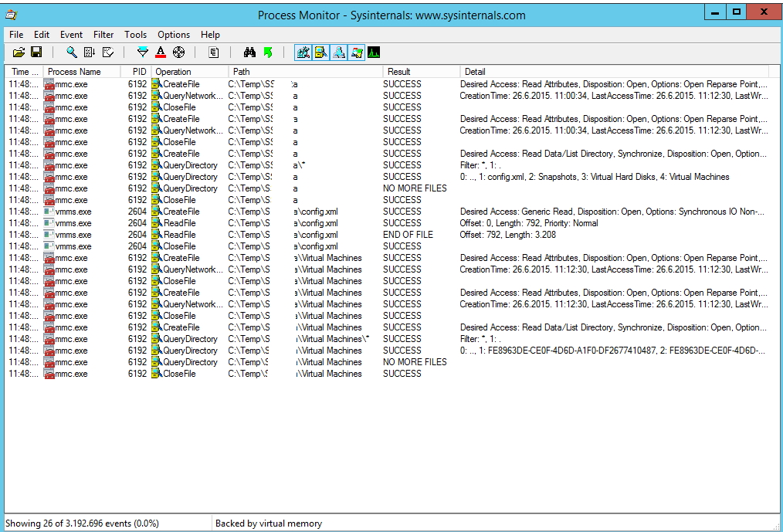
Task: Select detail starting with 'Desired Access: Generic Read'
Action: click(x=612, y=212)
